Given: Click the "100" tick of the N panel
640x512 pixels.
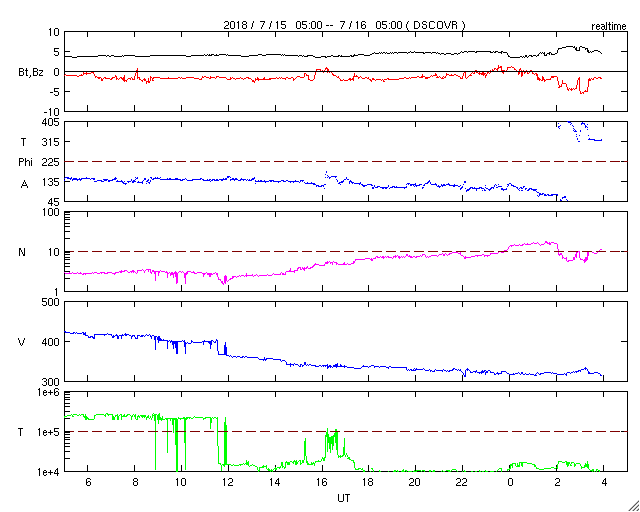Looking at the screenshot, I should click(51, 213).
